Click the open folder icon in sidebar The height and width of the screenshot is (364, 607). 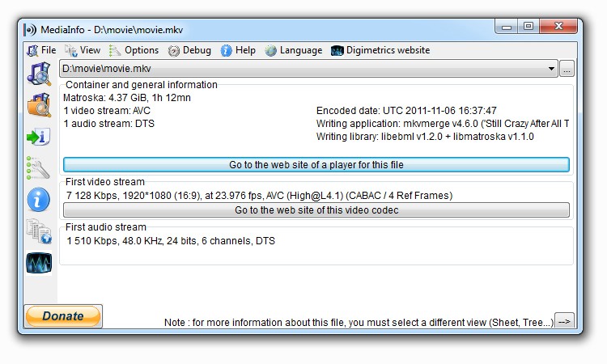point(39,105)
